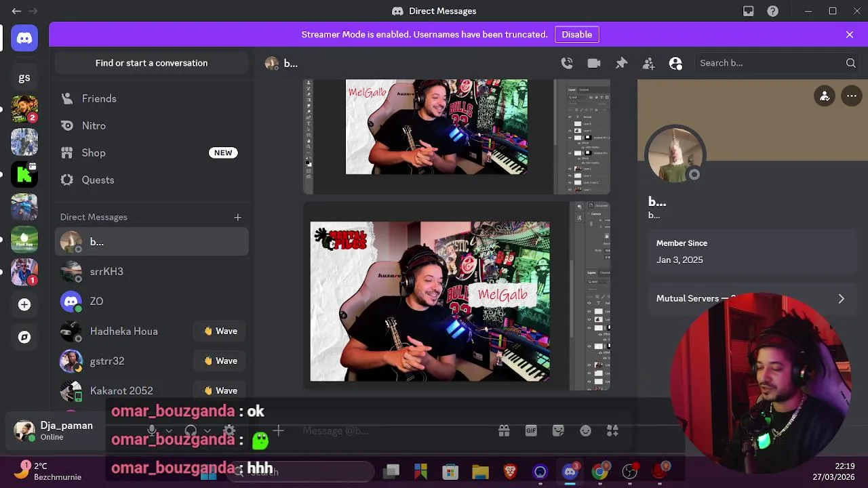868x488 pixels.
Task: Click 'Find or start a conversation' box
Action: [152, 63]
